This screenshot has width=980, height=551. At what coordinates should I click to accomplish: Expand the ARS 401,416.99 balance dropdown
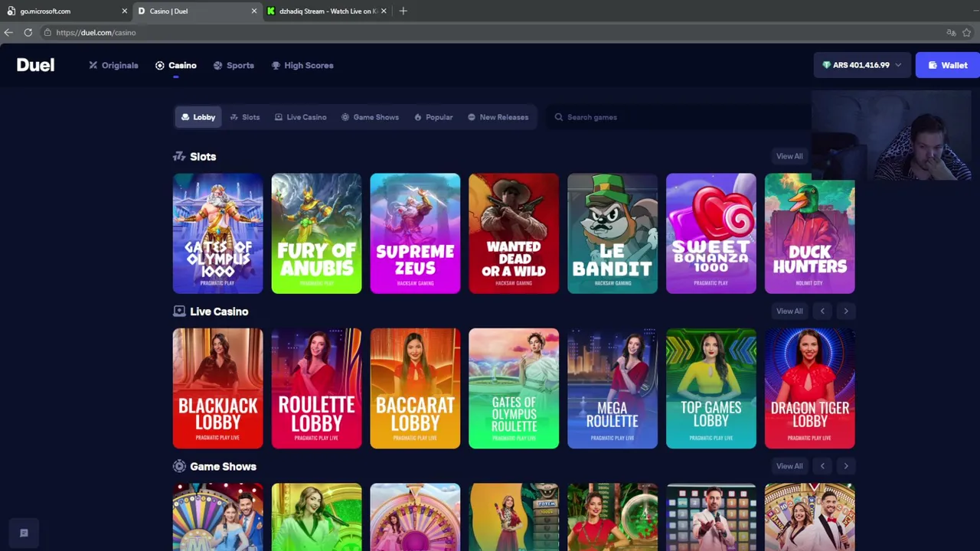(861, 65)
